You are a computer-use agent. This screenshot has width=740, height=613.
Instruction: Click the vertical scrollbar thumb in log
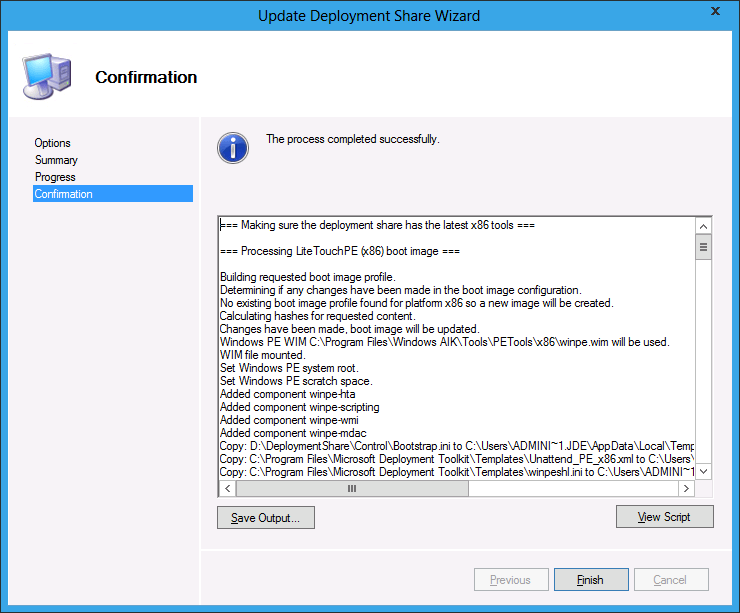pyautogui.click(x=703, y=247)
